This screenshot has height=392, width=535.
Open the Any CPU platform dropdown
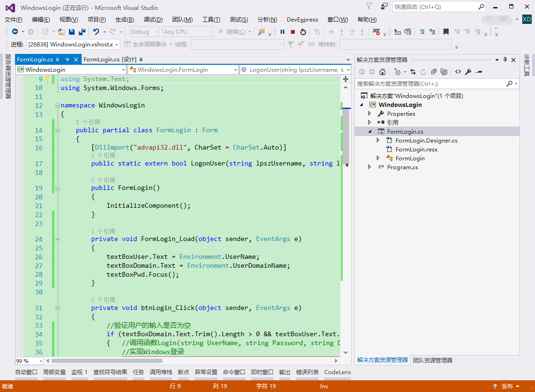[x=211, y=32]
